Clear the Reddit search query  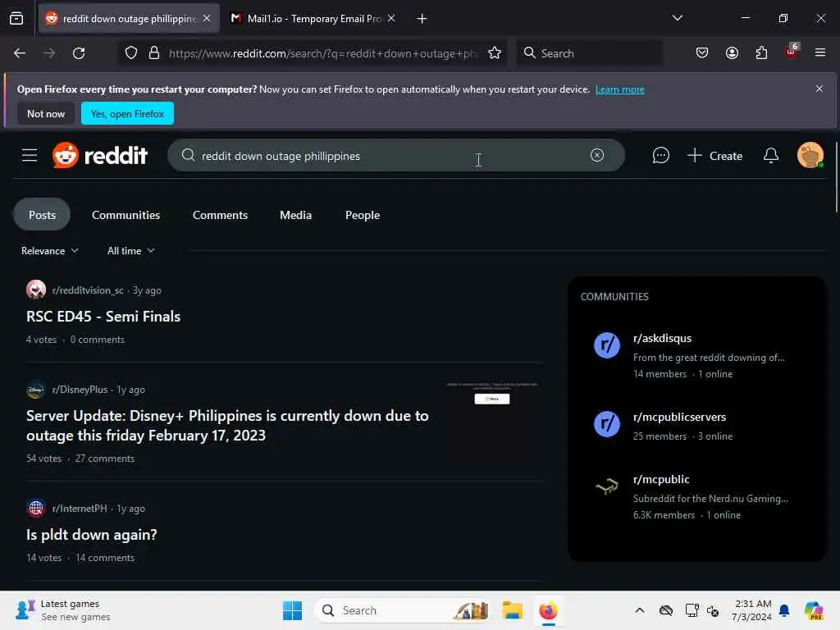point(597,155)
